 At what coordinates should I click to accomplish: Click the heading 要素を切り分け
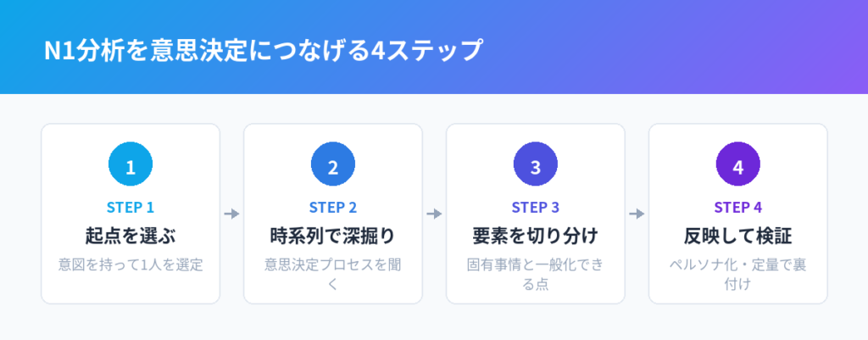coord(536,237)
